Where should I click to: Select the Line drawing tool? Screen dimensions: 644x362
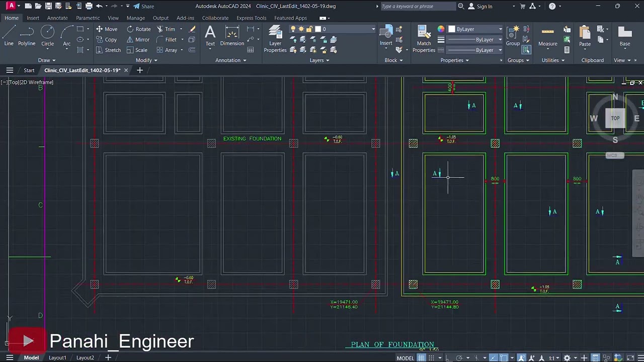pos(9,36)
